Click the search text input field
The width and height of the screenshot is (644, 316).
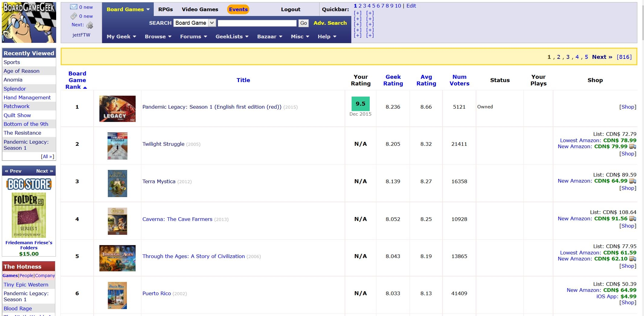coord(257,23)
